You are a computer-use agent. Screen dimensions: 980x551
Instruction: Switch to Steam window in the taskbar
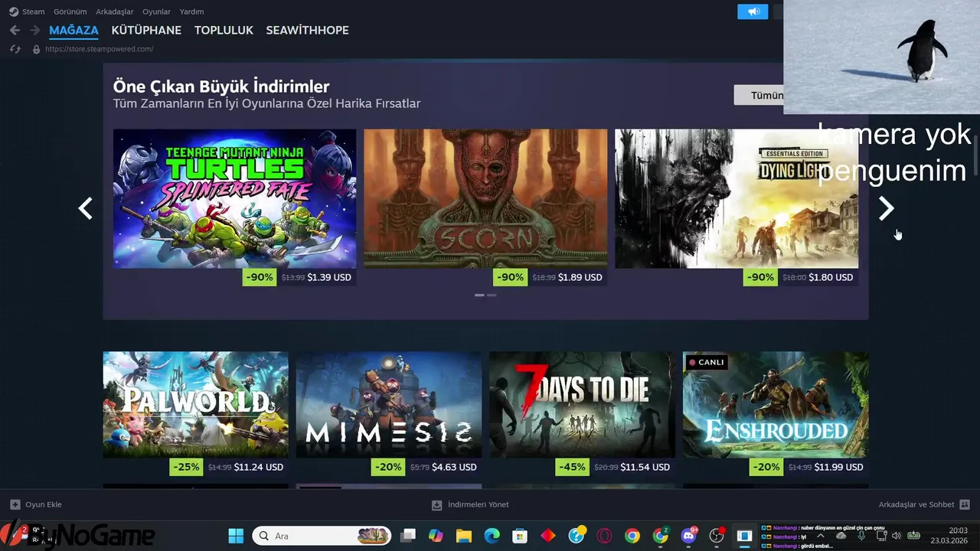pos(744,536)
